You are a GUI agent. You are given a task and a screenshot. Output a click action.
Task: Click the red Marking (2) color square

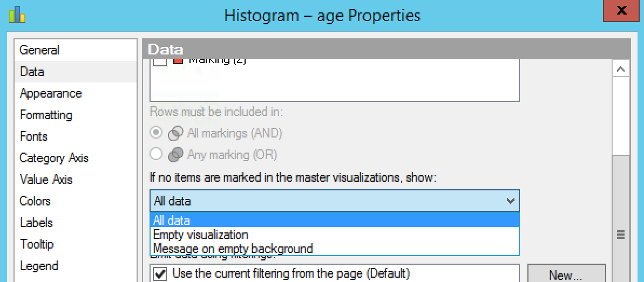(x=178, y=60)
